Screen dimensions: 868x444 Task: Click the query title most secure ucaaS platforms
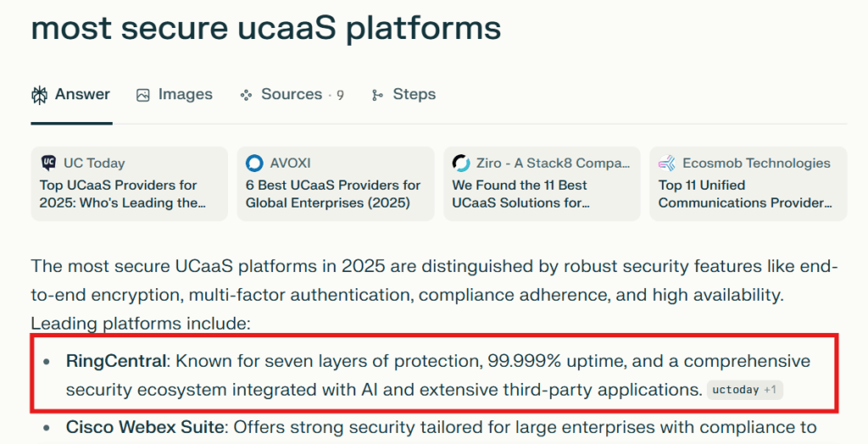266,28
